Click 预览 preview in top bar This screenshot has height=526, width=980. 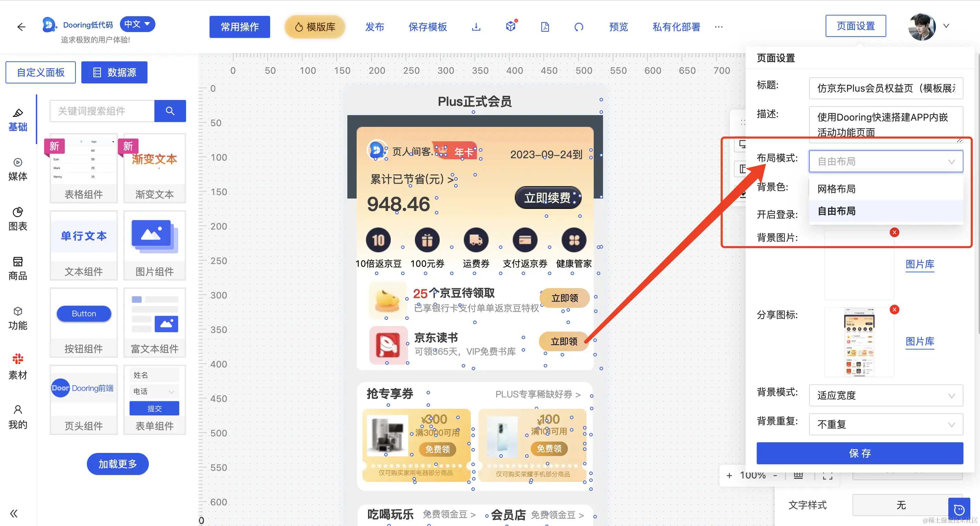click(x=618, y=27)
